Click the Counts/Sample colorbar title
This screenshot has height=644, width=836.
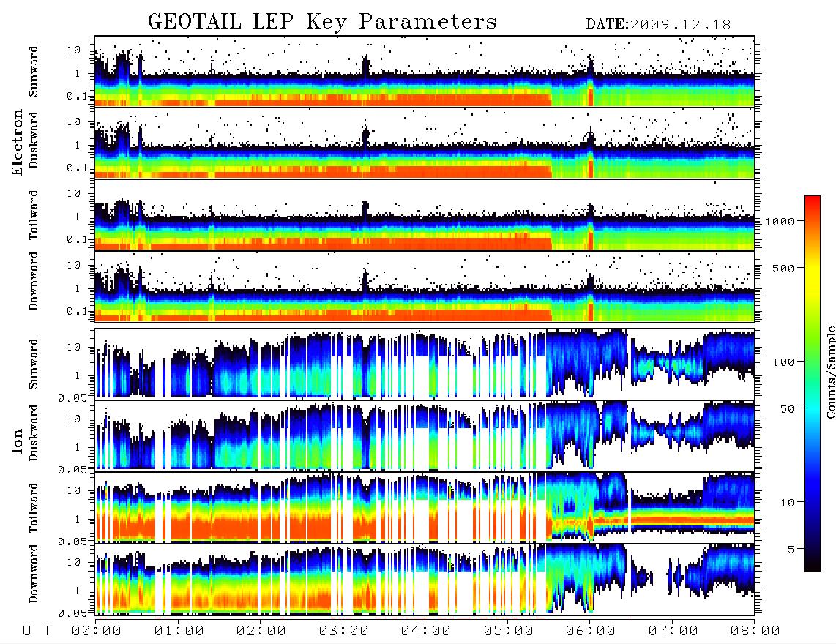click(x=831, y=372)
